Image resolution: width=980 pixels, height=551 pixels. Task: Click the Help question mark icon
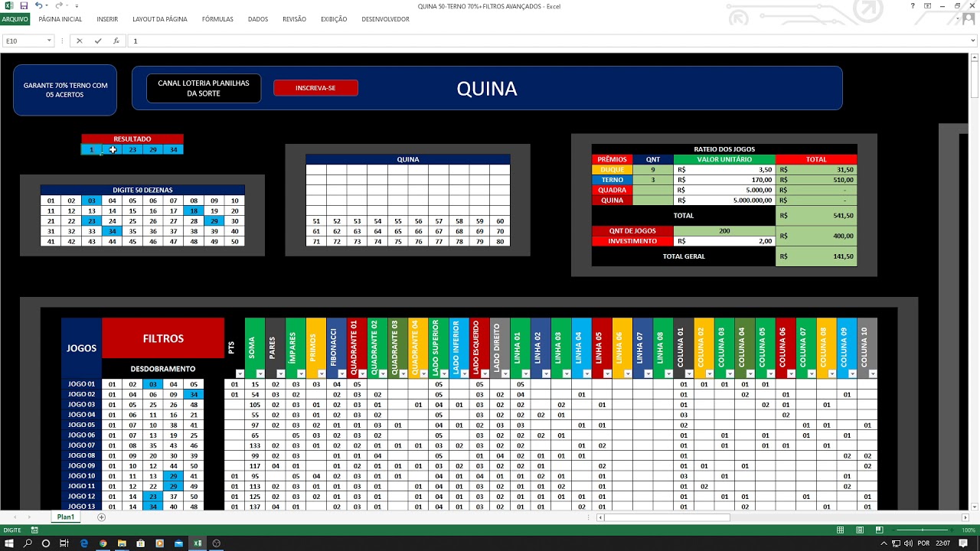(x=913, y=6)
